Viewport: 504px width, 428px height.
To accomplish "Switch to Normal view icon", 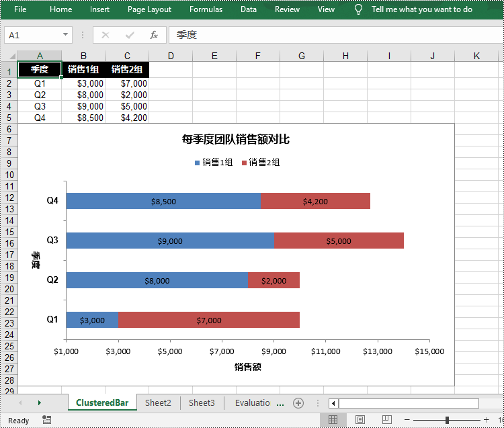I will (333, 420).
